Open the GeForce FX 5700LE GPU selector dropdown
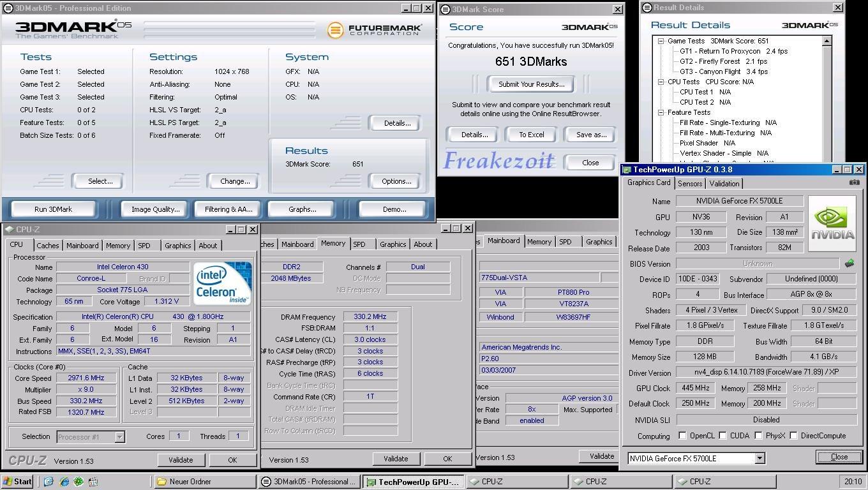 tap(759, 458)
